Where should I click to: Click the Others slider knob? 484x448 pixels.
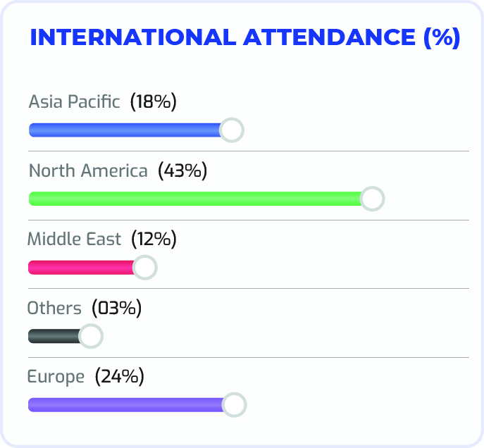(91, 336)
